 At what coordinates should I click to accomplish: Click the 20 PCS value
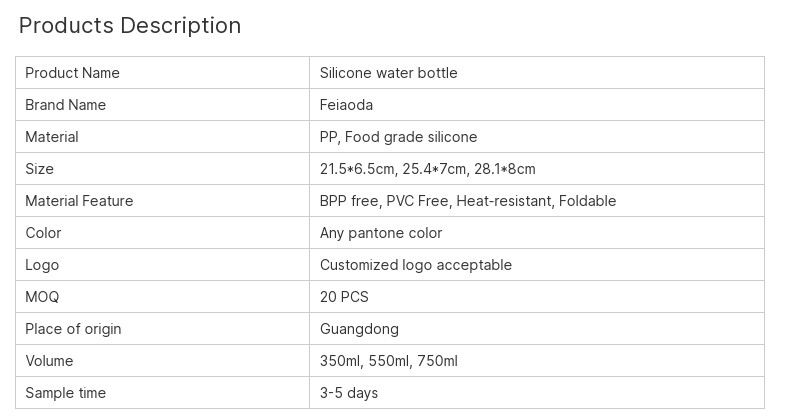tap(344, 297)
